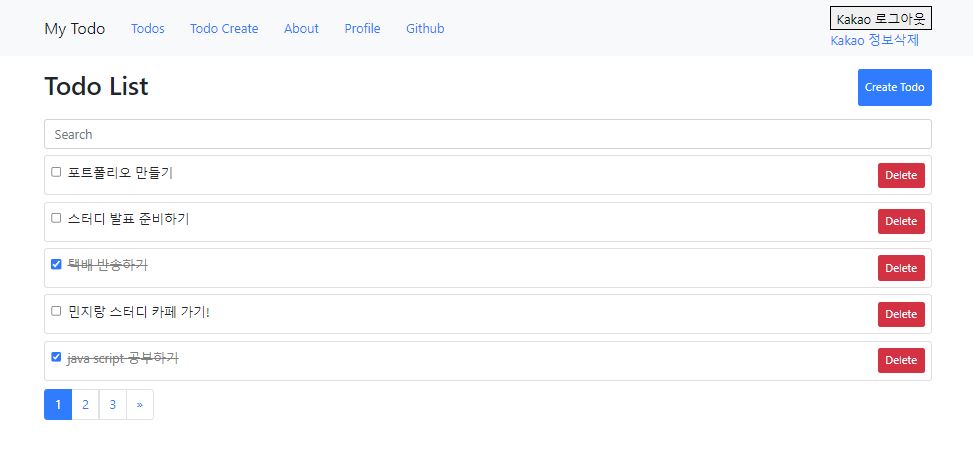
Task: Uncheck the 택배 반송하기 checkbox
Action: [x=56, y=264]
